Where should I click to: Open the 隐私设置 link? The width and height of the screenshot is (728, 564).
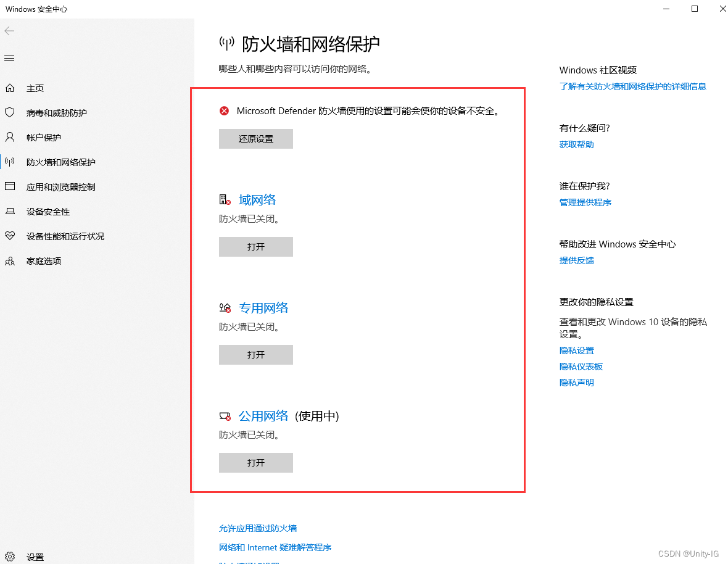point(577,350)
